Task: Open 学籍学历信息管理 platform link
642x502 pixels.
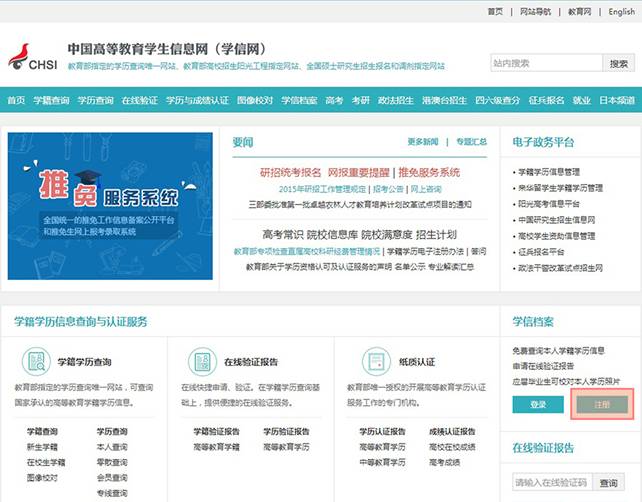Action: (549, 172)
